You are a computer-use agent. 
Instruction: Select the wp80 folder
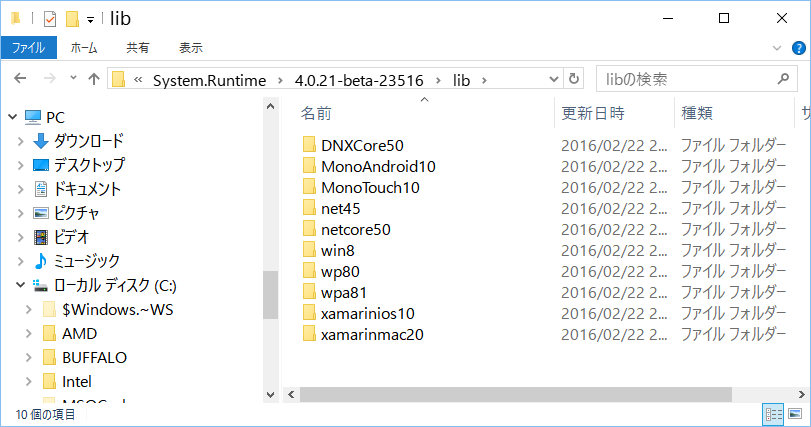[340, 271]
